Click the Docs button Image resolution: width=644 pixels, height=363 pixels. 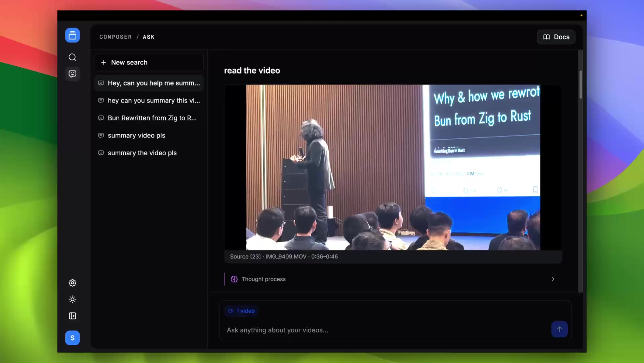(x=556, y=37)
